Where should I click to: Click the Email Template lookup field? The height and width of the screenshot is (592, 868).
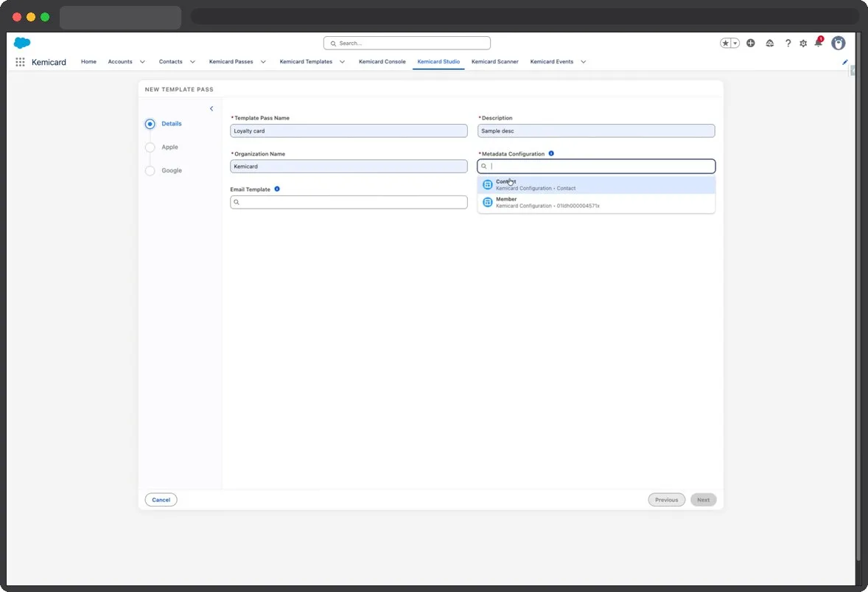coord(349,202)
